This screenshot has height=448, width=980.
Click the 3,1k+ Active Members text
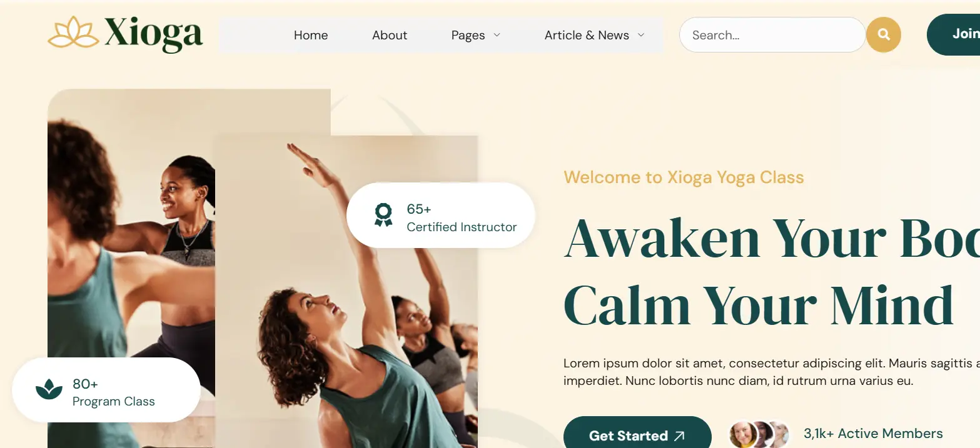pyautogui.click(x=873, y=434)
